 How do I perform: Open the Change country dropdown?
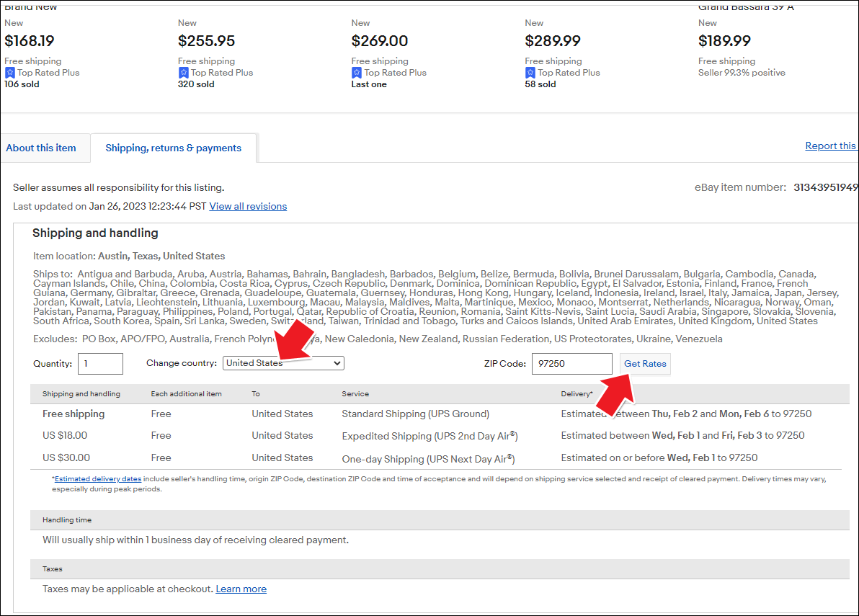pyautogui.click(x=283, y=363)
